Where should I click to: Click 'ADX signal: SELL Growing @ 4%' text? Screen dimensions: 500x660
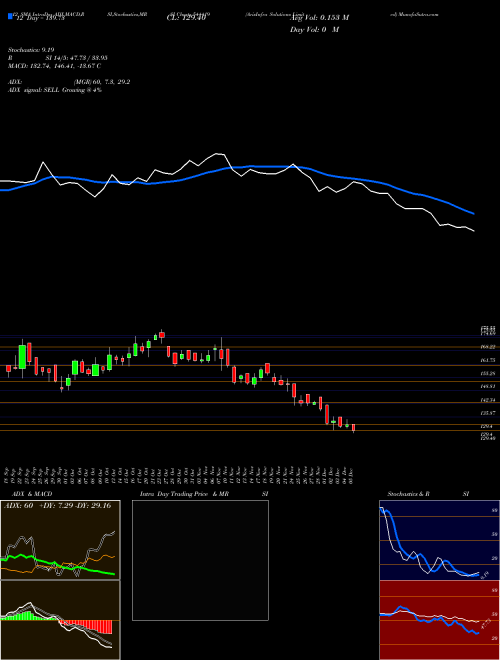55,90
